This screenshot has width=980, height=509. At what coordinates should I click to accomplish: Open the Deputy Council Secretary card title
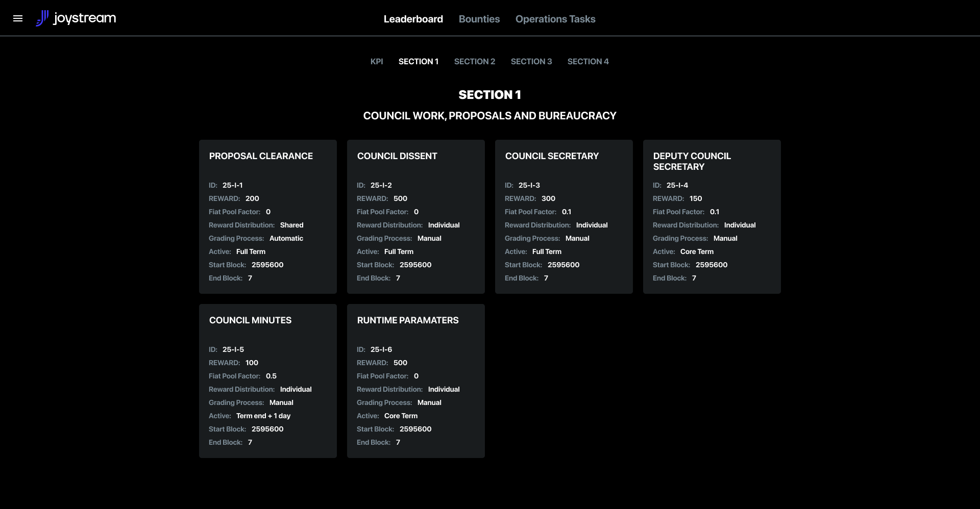click(692, 161)
